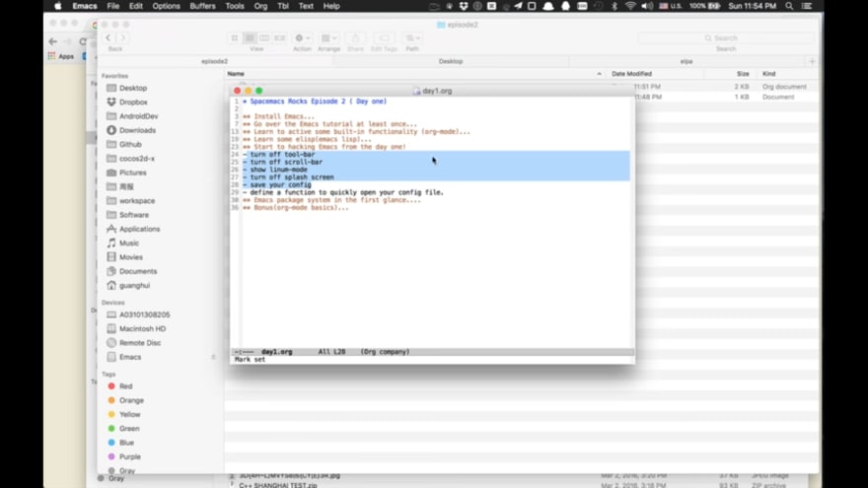This screenshot has height=488, width=868.
Task: Open the Tools menu
Action: coord(235,6)
